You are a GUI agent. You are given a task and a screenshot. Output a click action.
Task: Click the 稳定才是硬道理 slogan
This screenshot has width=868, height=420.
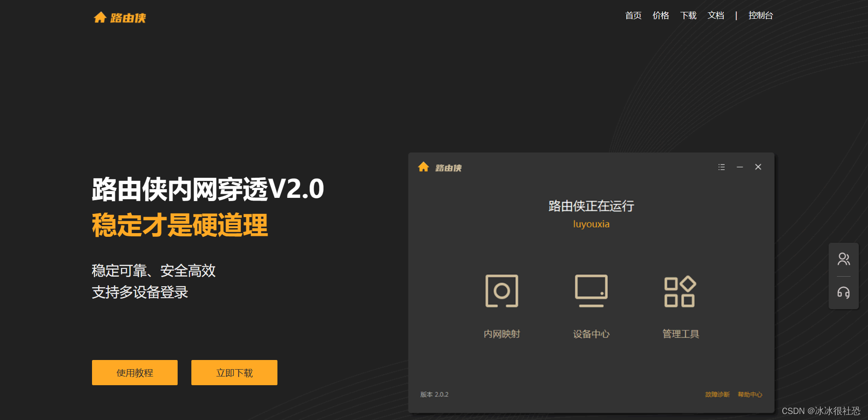click(x=179, y=225)
